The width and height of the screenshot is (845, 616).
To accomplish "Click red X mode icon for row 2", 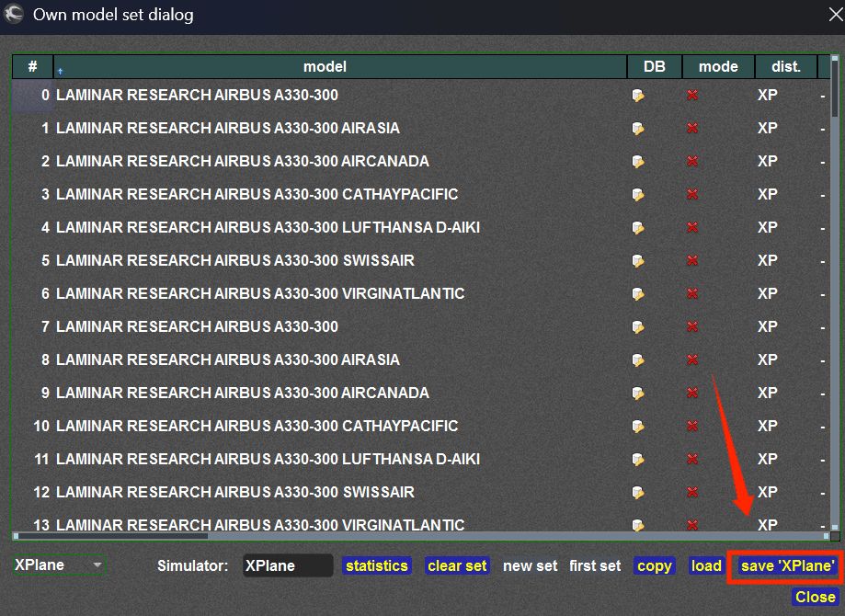I will pos(692,162).
